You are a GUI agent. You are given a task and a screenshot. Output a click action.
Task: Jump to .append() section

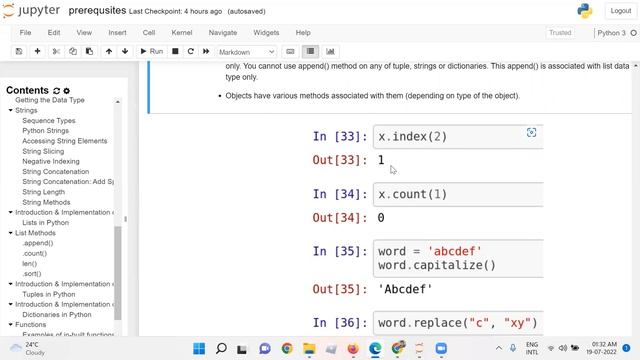(x=38, y=243)
